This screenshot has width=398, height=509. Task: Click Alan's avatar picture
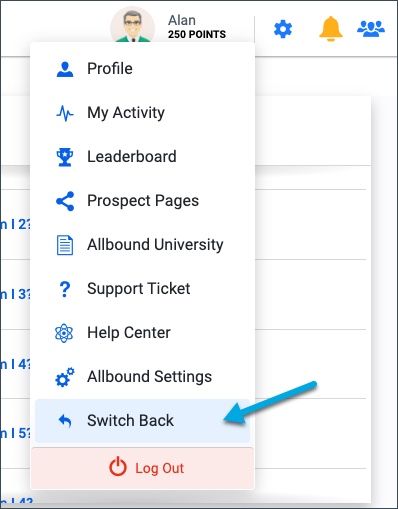click(x=133, y=25)
